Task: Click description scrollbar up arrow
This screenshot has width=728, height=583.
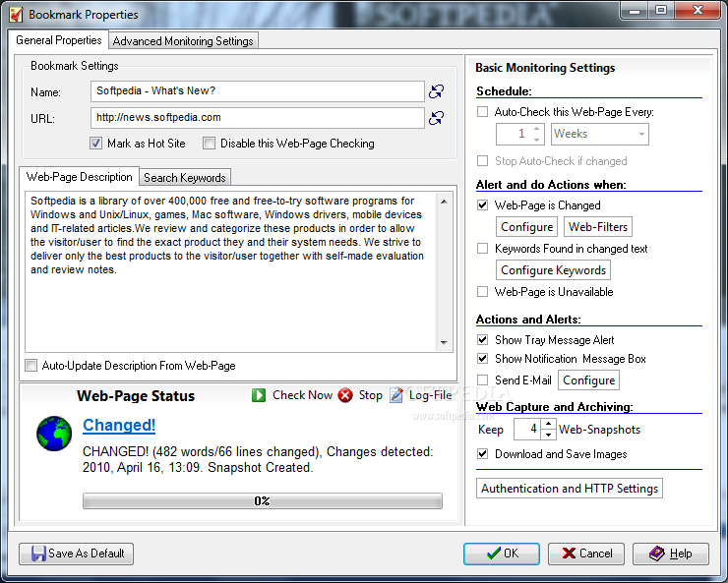Action: click(x=444, y=202)
